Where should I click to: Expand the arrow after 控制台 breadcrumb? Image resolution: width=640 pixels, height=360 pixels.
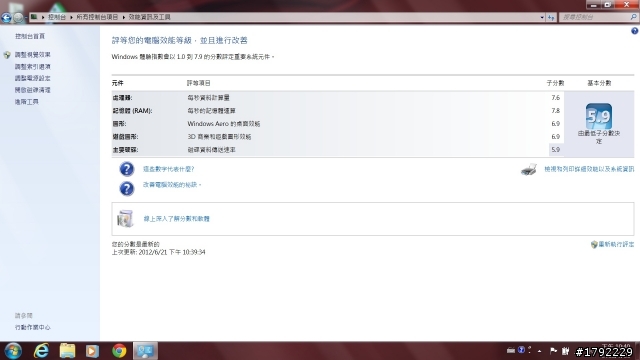[x=71, y=17]
